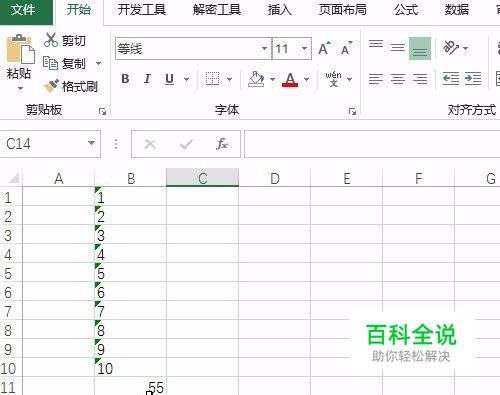Apply cell borders icon
Image resolution: width=500 pixels, height=395 pixels.
coord(212,79)
